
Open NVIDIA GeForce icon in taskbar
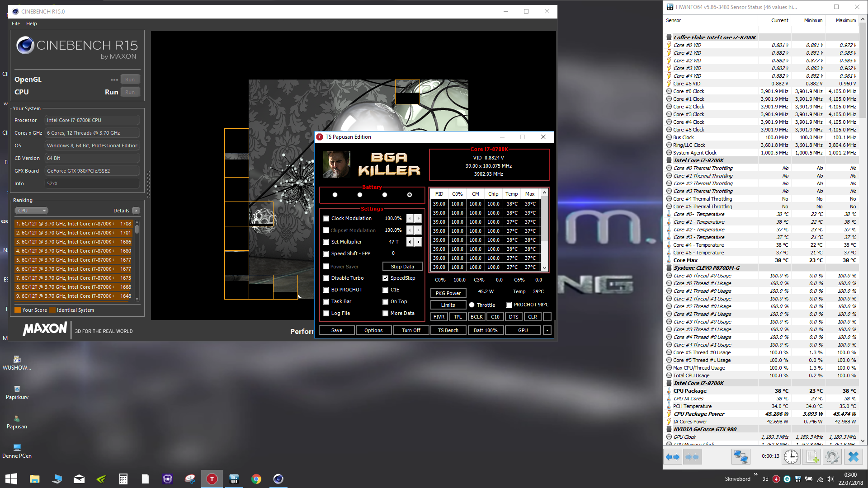(x=101, y=479)
